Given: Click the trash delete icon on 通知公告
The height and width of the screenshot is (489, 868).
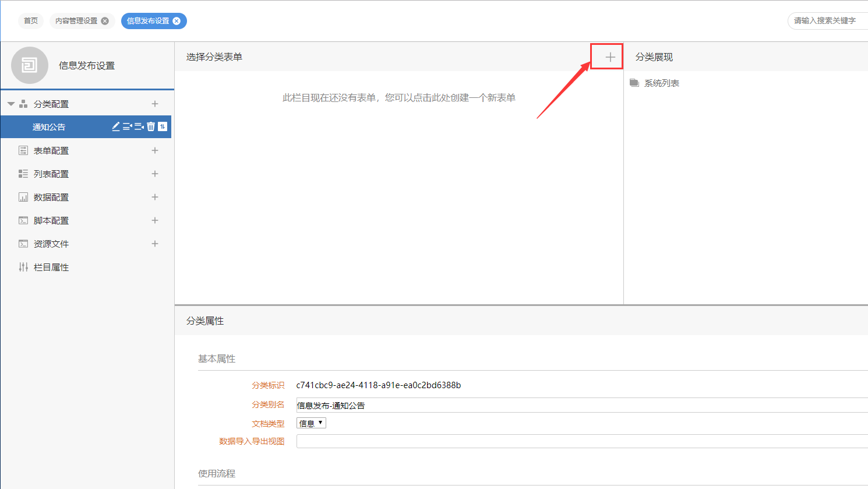Looking at the screenshot, I should tap(151, 126).
